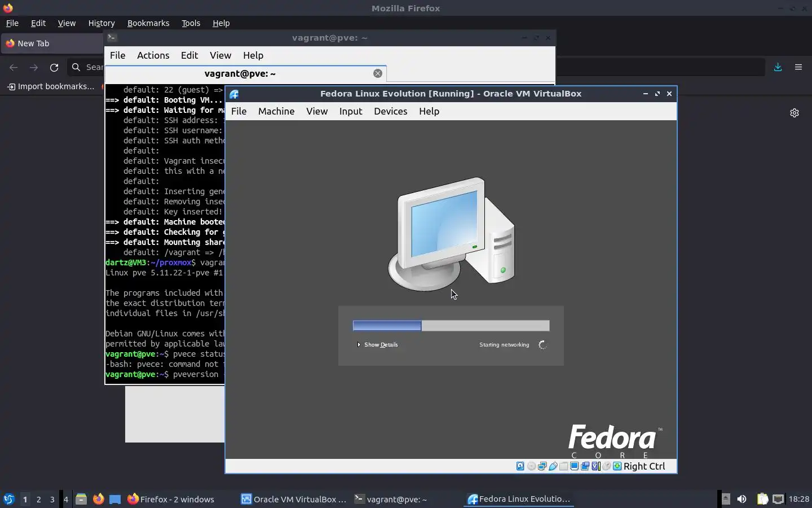Switch to workspace 2
This screenshot has width=812, height=508.
click(x=38, y=499)
